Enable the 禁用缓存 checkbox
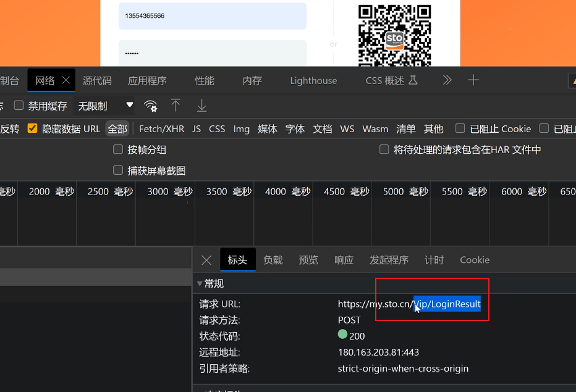576x392 pixels. click(x=19, y=106)
